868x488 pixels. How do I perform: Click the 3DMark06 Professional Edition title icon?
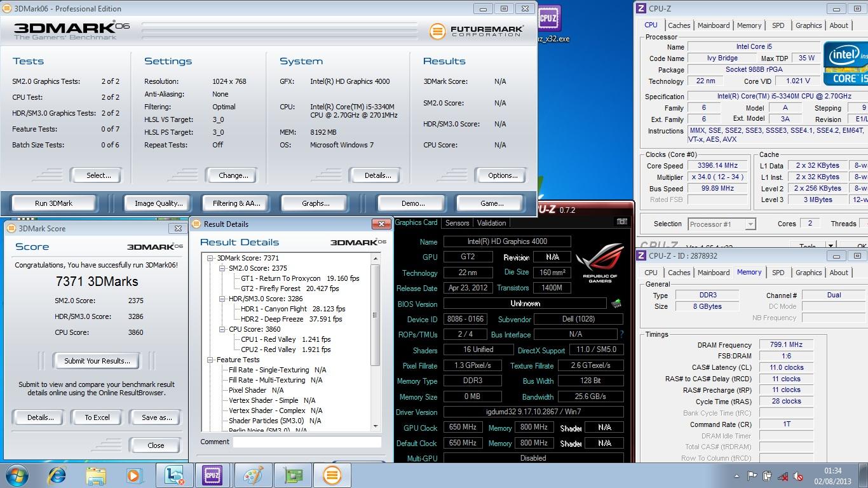click(7, 8)
